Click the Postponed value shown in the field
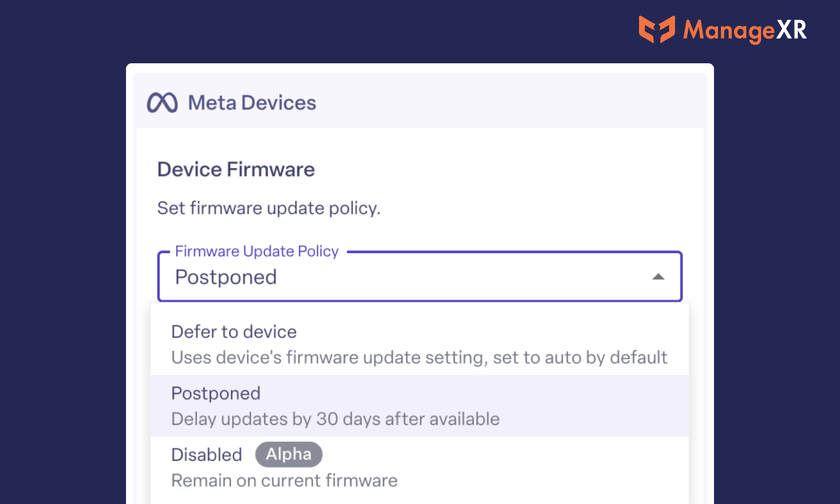Screen dimensions: 840x504 pyautogui.click(x=226, y=277)
